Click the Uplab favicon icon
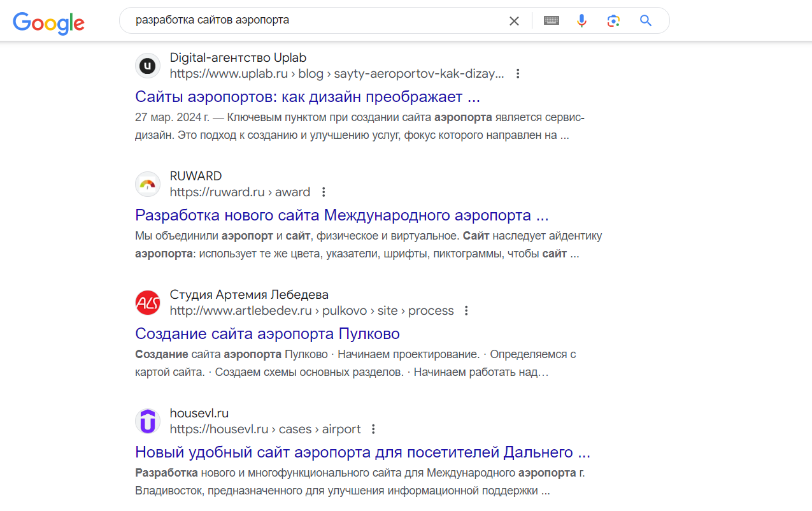This screenshot has width=812, height=511. point(148,66)
